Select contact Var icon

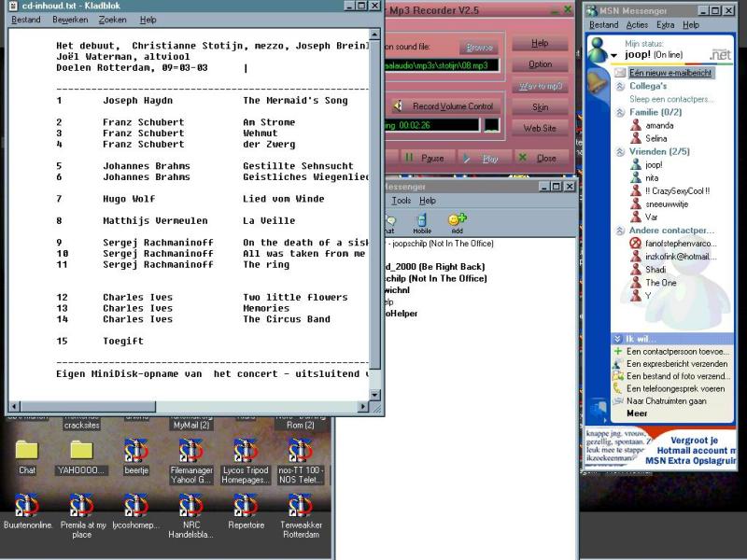pyautogui.click(x=636, y=217)
